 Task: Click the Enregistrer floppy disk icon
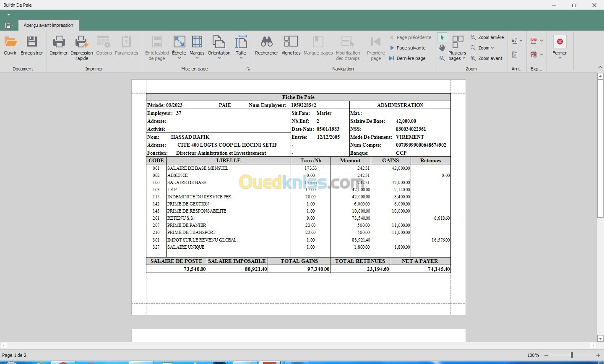(32, 42)
